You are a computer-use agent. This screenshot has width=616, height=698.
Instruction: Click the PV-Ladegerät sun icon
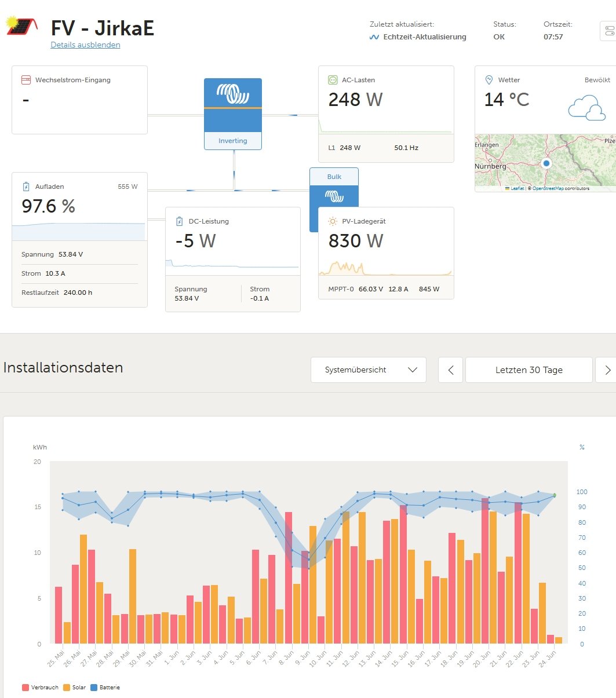[x=333, y=221]
